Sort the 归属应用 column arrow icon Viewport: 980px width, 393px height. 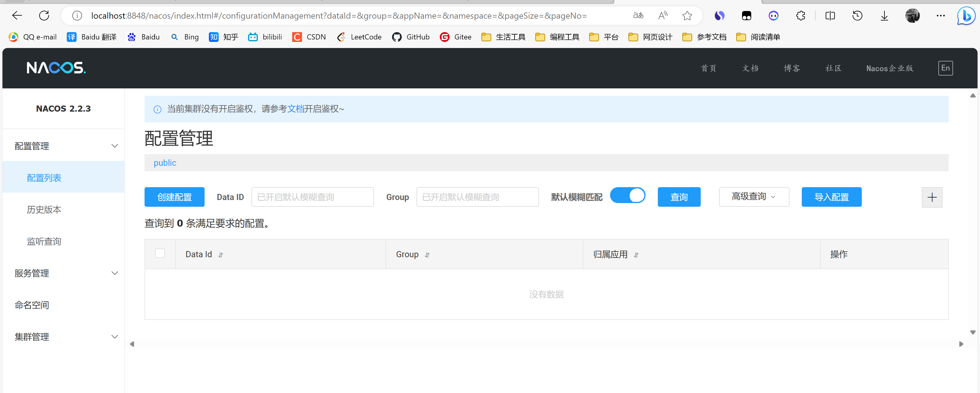(636, 255)
